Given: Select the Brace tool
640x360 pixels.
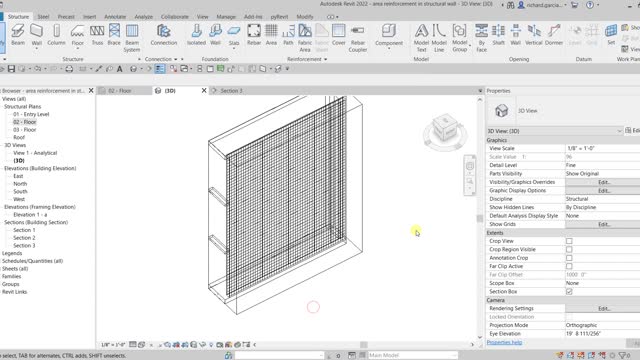Looking at the screenshot, I should pos(114,35).
